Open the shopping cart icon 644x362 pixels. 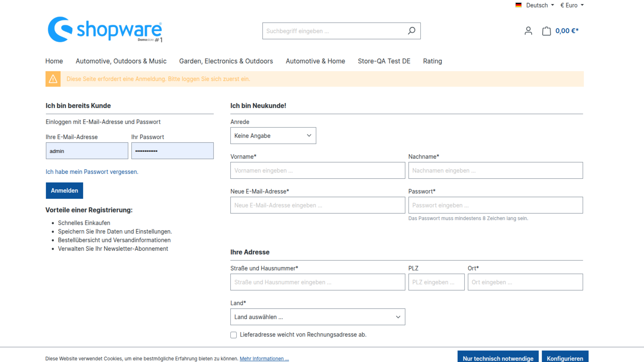click(x=546, y=31)
